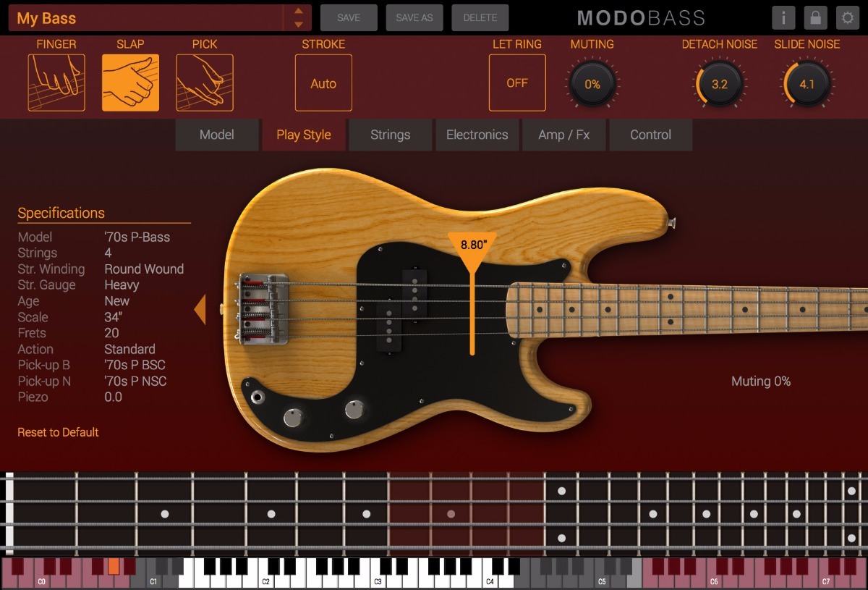This screenshot has width=868, height=590.
Task: Switch to the Model tab
Action: point(217,135)
